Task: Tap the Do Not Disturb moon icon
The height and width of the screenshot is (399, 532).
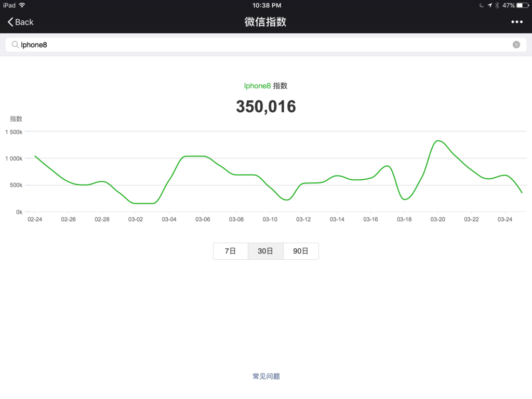Action: 482,5
